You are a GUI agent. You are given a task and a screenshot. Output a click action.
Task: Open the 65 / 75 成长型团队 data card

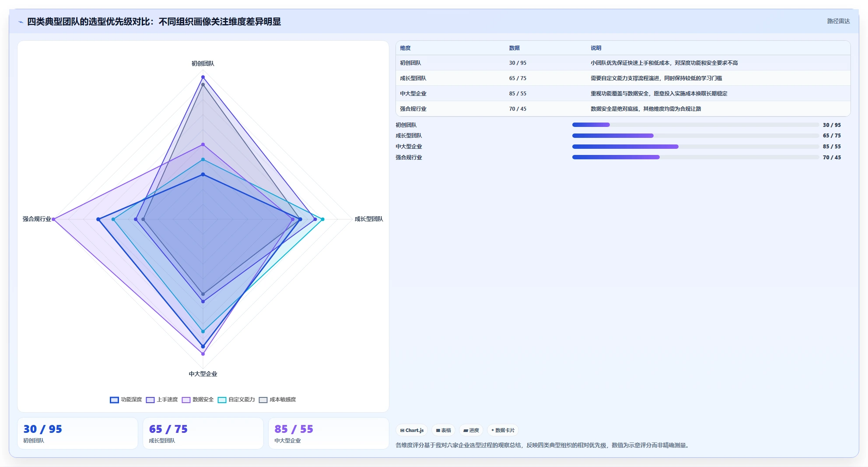click(x=203, y=433)
